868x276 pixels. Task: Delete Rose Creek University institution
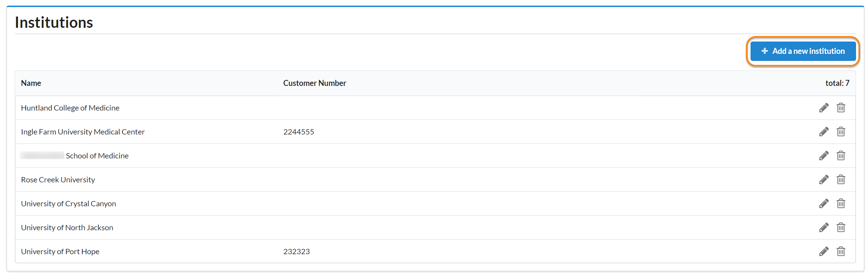tap(841, 180)
